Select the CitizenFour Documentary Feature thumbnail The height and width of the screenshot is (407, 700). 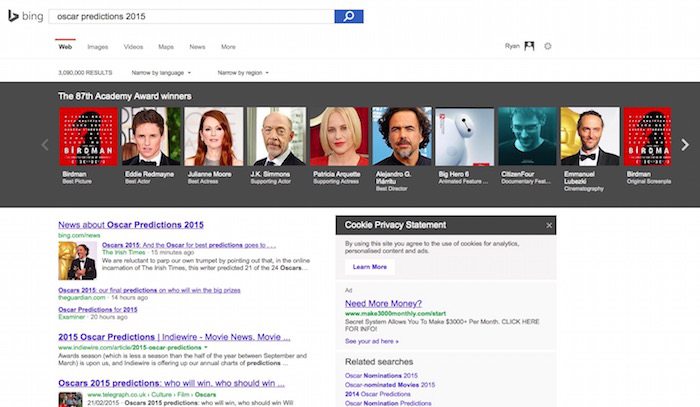pyautogui.click(x=527, y=136)
